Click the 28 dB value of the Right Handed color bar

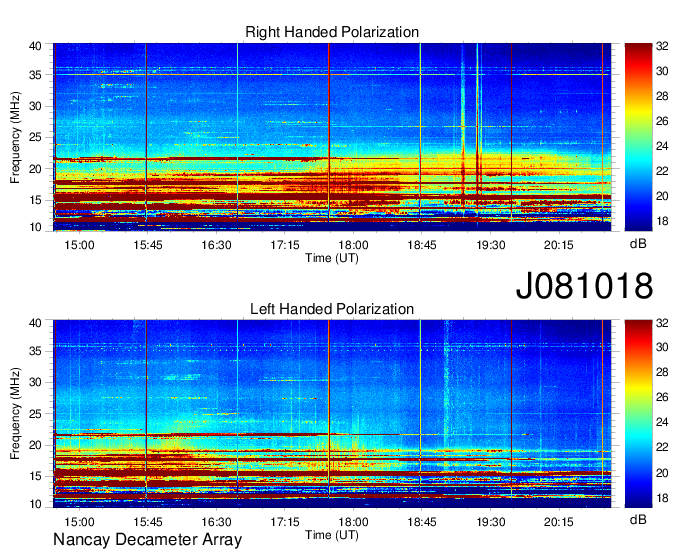(662, 96)
